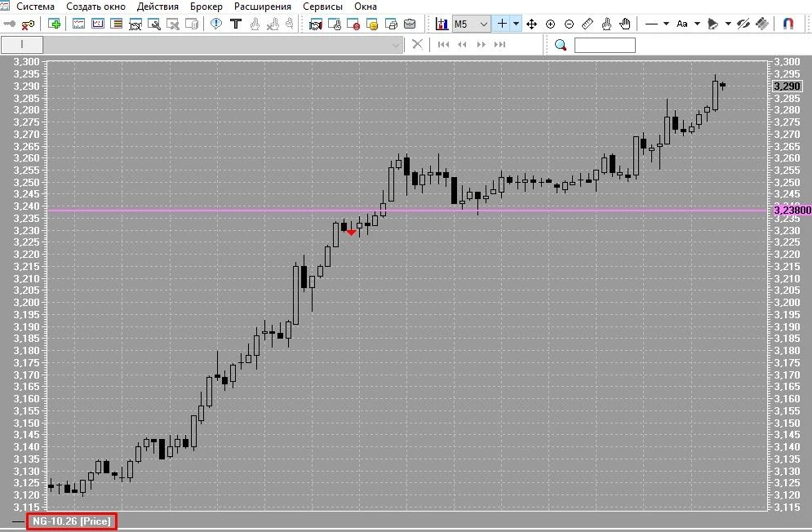Jump to first record with skip-back button

(x=443, y=45)
